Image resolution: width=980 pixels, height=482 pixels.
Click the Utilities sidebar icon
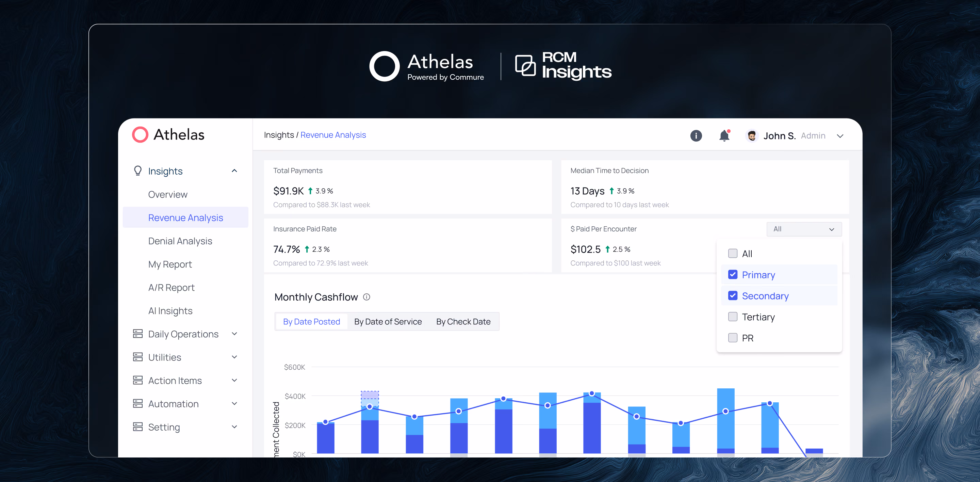tap(138, 357)
